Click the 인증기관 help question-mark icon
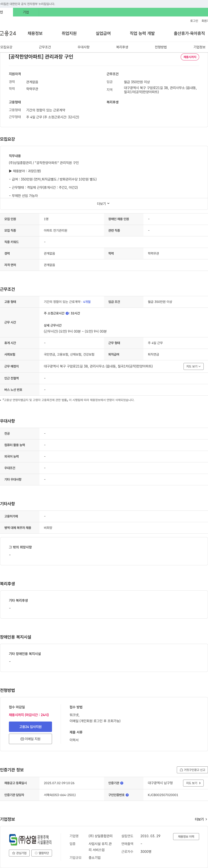Viewport: 208px width, 868px height. coord(122,783)
